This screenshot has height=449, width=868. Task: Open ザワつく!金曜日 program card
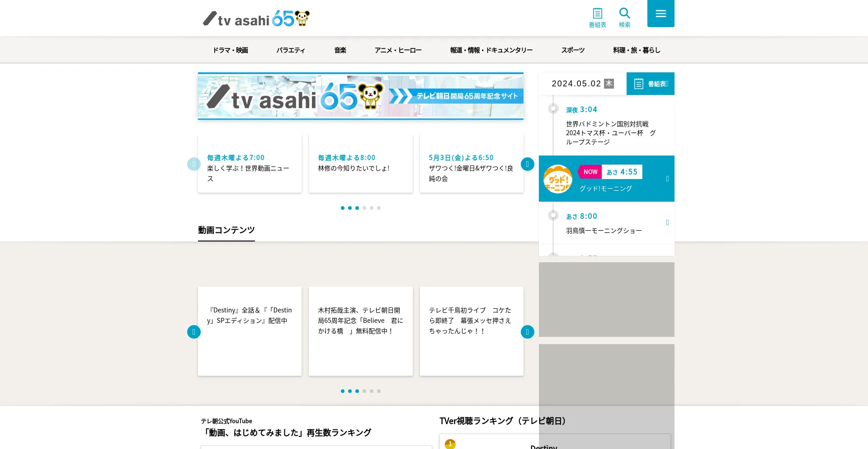[x=472, y=164]
